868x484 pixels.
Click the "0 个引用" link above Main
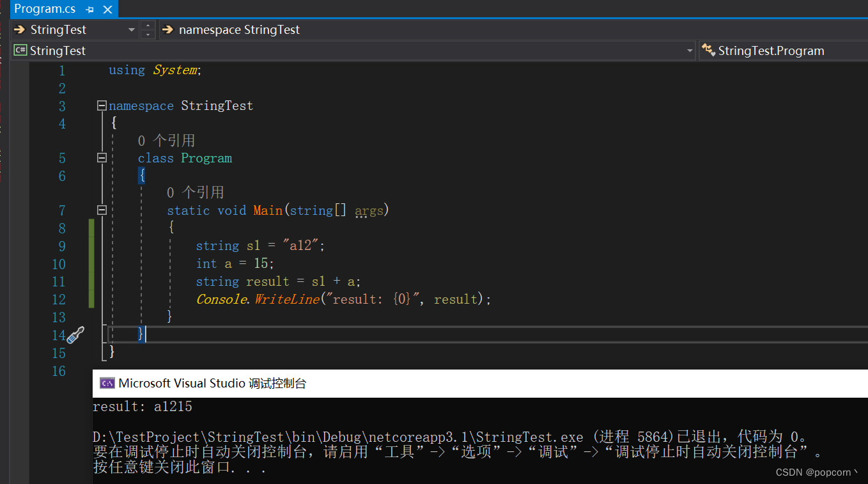[196, 192]
